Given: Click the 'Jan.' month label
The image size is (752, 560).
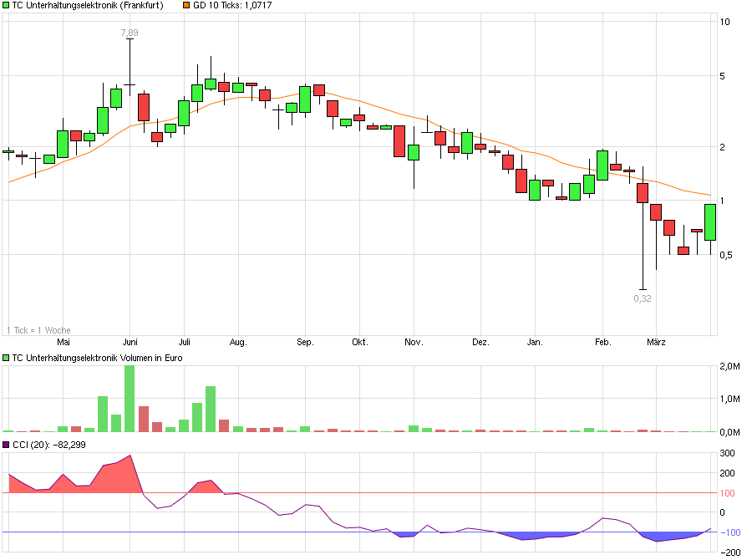Looking at the screenshot, I should 535,342.
